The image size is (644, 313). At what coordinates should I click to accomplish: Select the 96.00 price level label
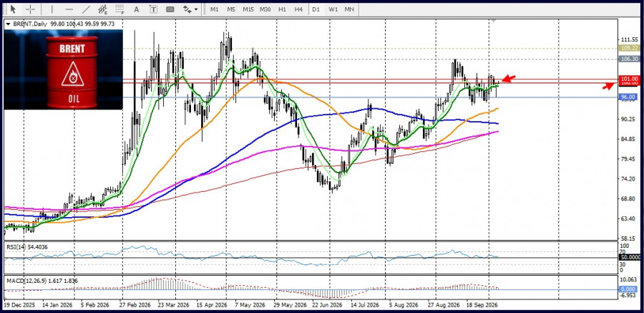pos(628,97)
